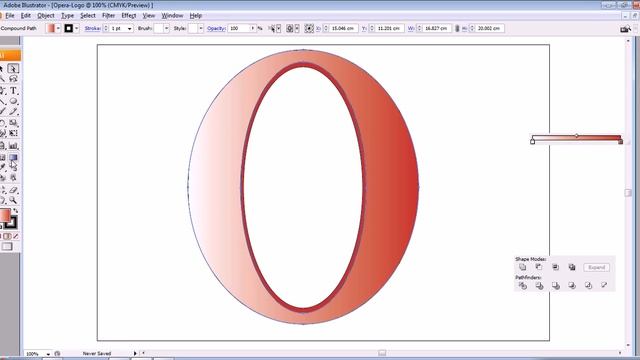
Task: Click the toolbox Fill gradient box
Action: click(x=5, y=215)
